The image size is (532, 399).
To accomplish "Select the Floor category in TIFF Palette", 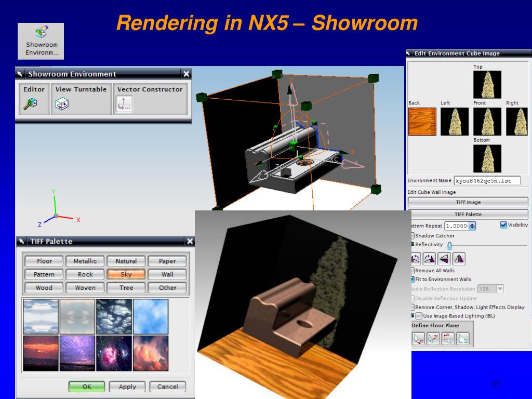I will pyautogui.click(x=44, y=261).
